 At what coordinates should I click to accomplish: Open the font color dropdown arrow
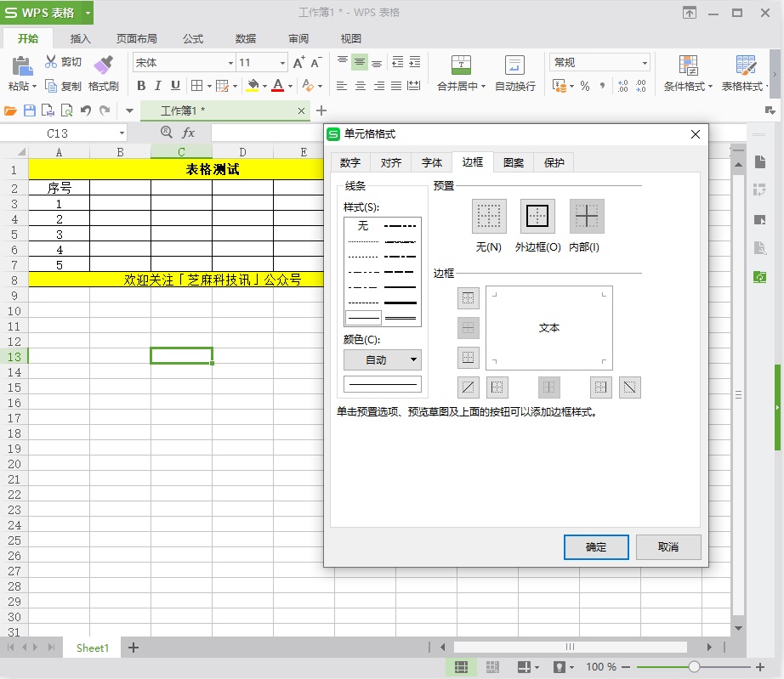coord(290,87)
